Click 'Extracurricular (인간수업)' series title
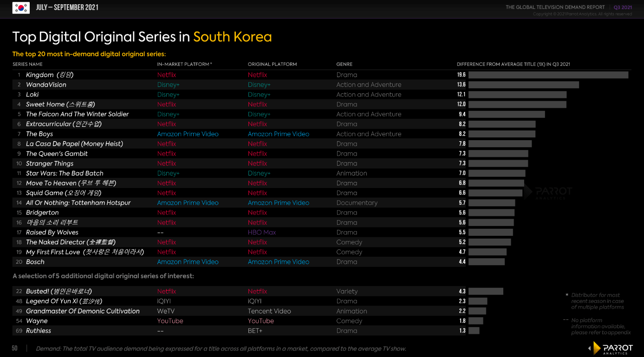The height and width of the screenshot is (357, 644). (x=64, y=124)
